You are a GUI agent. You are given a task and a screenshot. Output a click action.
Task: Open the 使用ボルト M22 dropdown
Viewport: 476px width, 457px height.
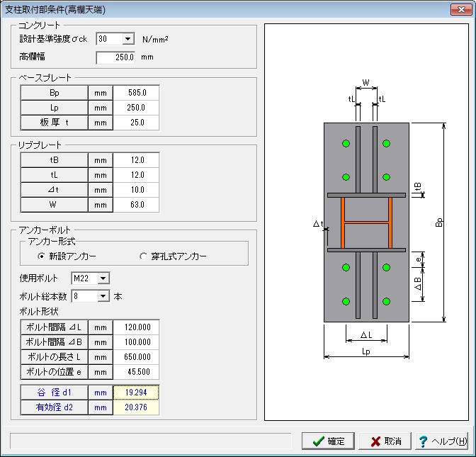click(x=103, y=278)
